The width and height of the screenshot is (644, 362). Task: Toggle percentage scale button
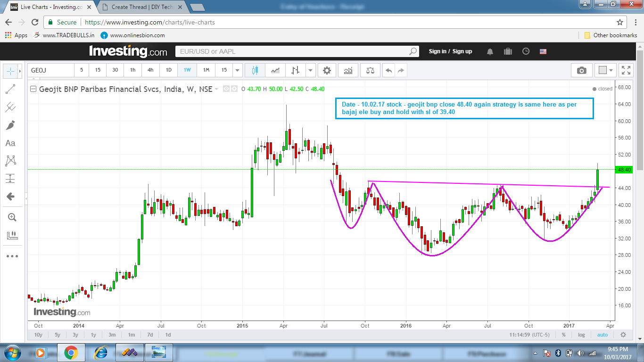coord(563,335)
